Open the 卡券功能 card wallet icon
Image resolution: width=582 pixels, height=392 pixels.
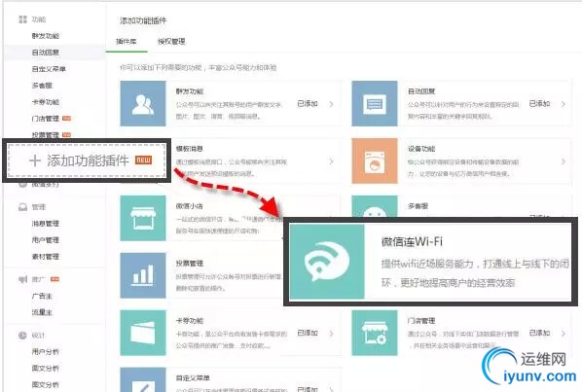pyautogui.click(x=143, y=333)
